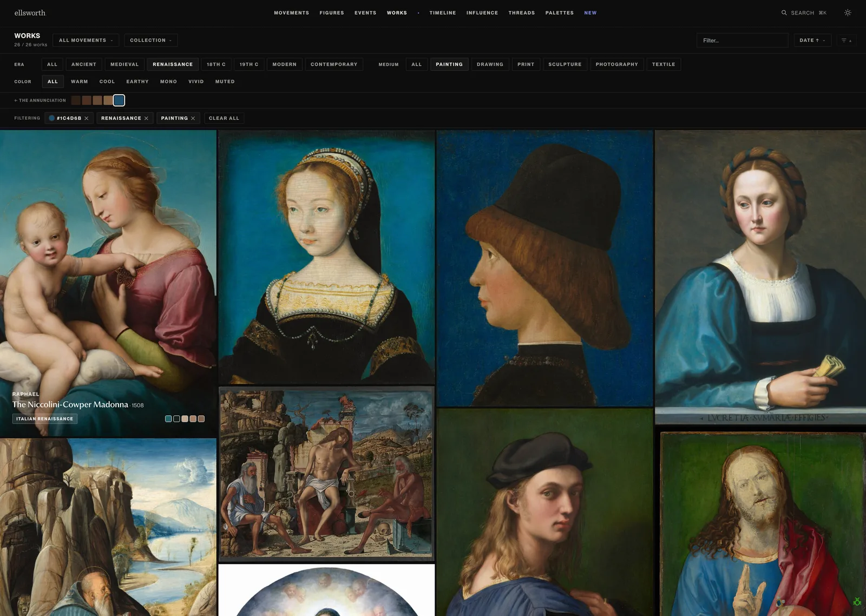Screen dimensions: 866x616
Task: Open the Events nav item
Action: pos(365,12)
